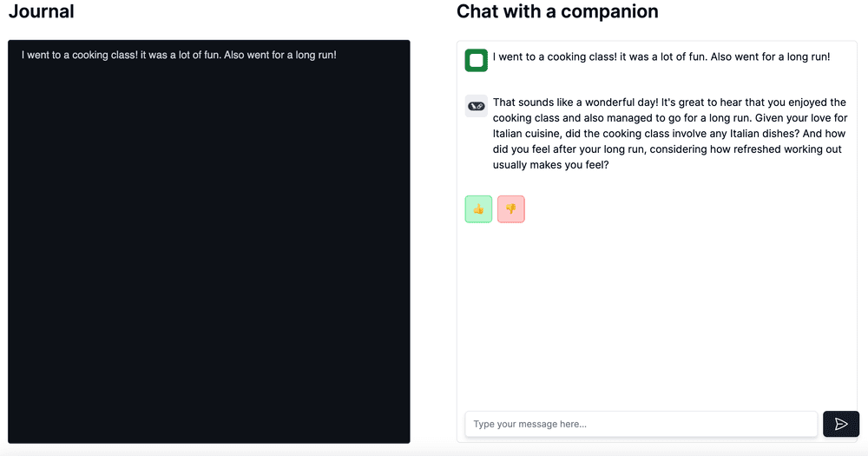Click inside the dark journal text area
Viewport: 868px width, 456px height.
[208, 241]
